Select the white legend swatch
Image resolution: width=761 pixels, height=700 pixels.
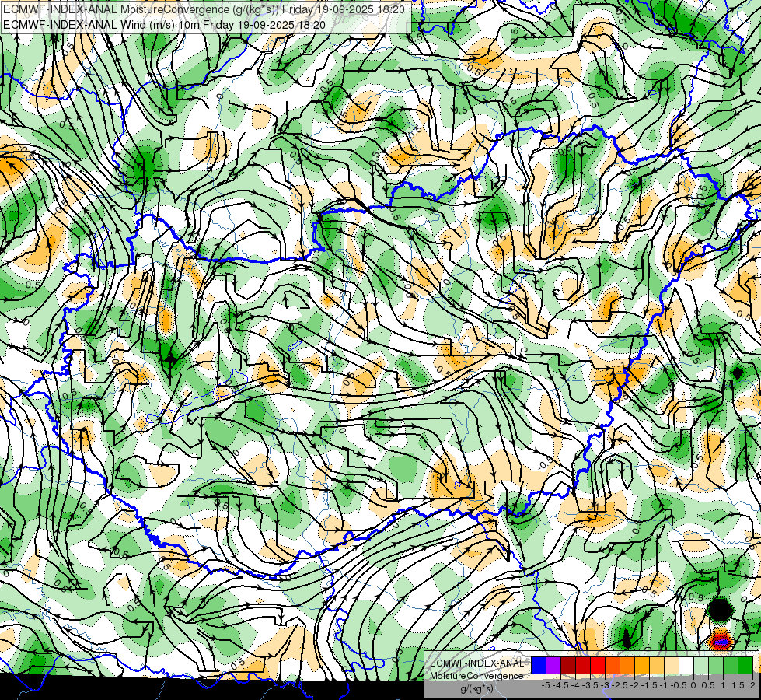(x=686, y=665)
